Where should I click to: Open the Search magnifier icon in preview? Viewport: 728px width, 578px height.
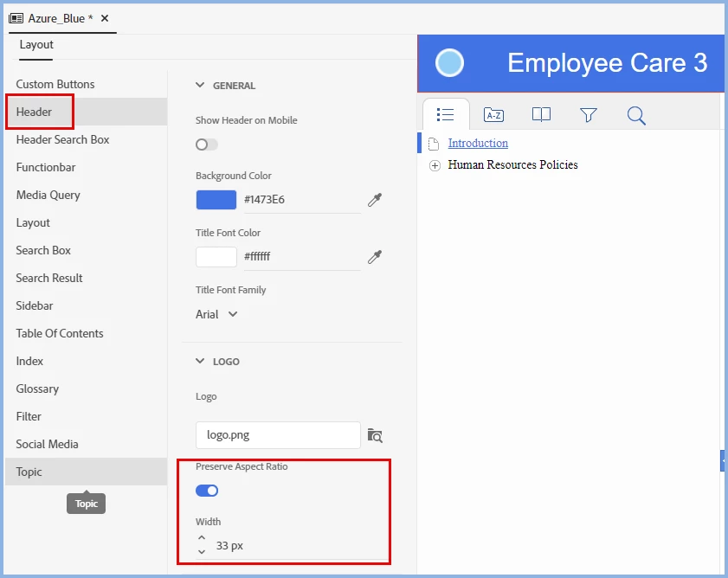click(x=636, y=115)
